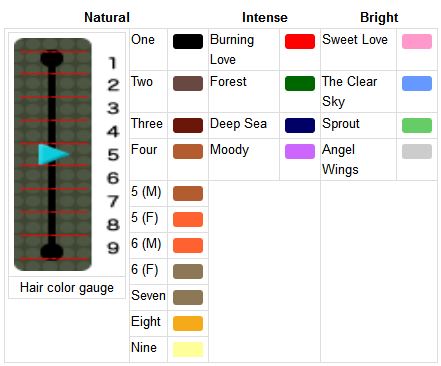Click gauge number 3
The image size is (441, 366).
pos(113,109)
